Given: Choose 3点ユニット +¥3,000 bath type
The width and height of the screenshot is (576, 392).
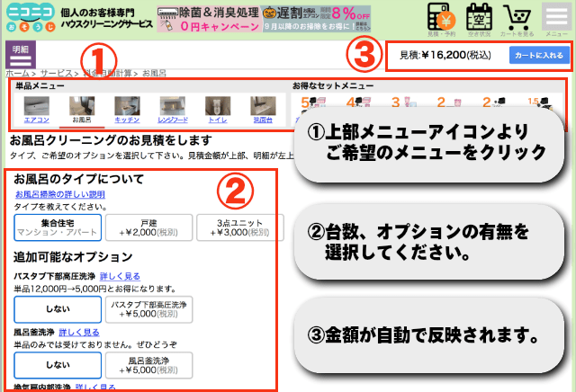Looking at the screenshot, I should click(x=234, y=227).
